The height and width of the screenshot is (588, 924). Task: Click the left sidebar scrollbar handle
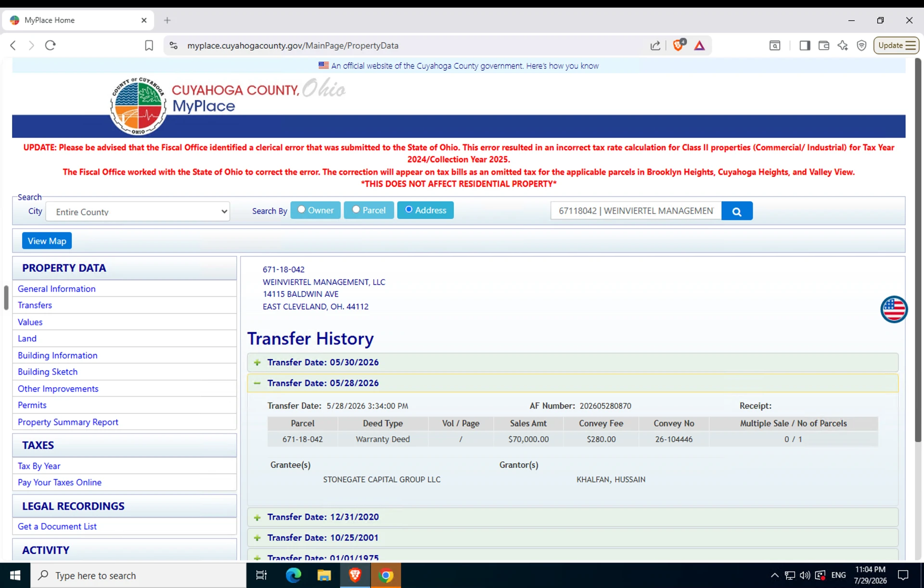[6, 298]
